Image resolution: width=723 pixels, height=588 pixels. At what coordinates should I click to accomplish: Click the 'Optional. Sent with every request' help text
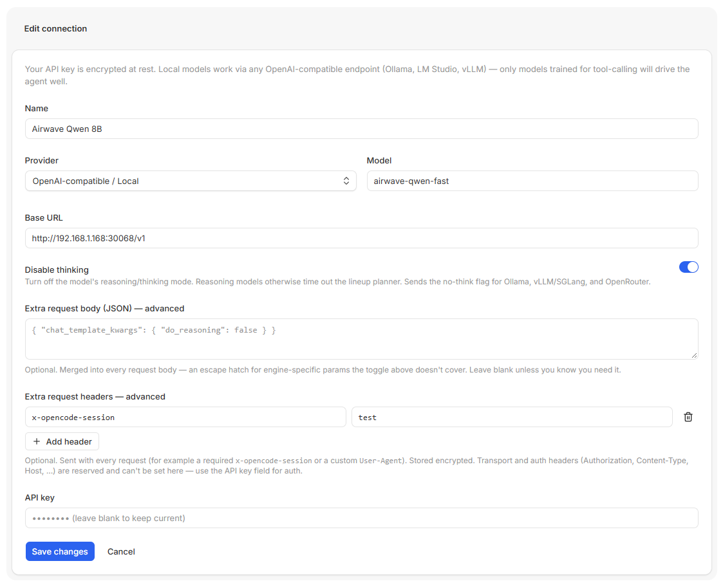tap(357, 465)
